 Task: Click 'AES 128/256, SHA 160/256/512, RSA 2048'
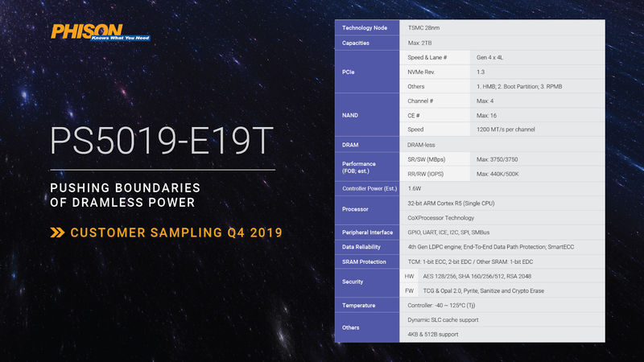(x=477, y=276)
